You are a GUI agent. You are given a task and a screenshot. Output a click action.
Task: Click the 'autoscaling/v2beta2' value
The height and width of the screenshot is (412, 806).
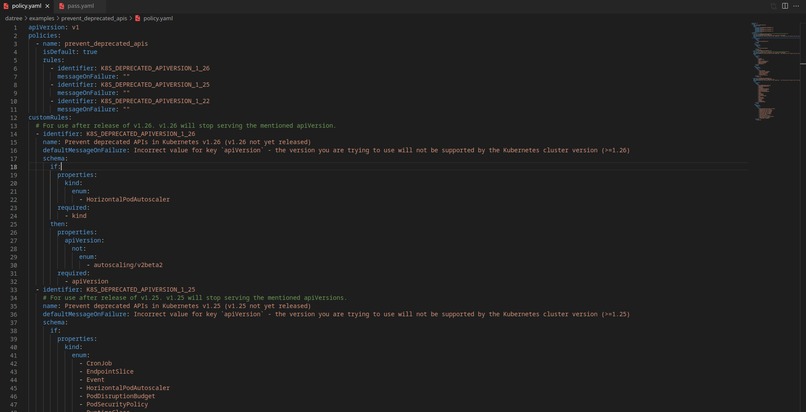[128, 266]
